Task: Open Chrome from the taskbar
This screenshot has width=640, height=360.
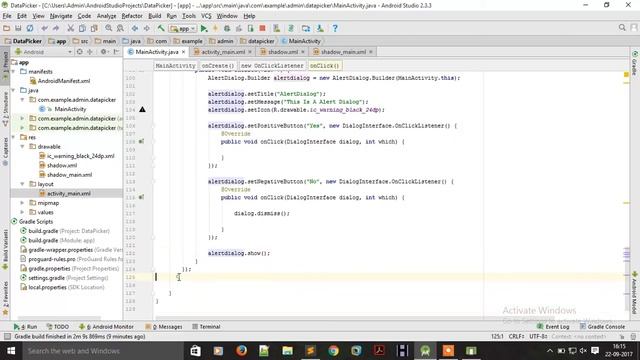Action: [x=333, y=351]
